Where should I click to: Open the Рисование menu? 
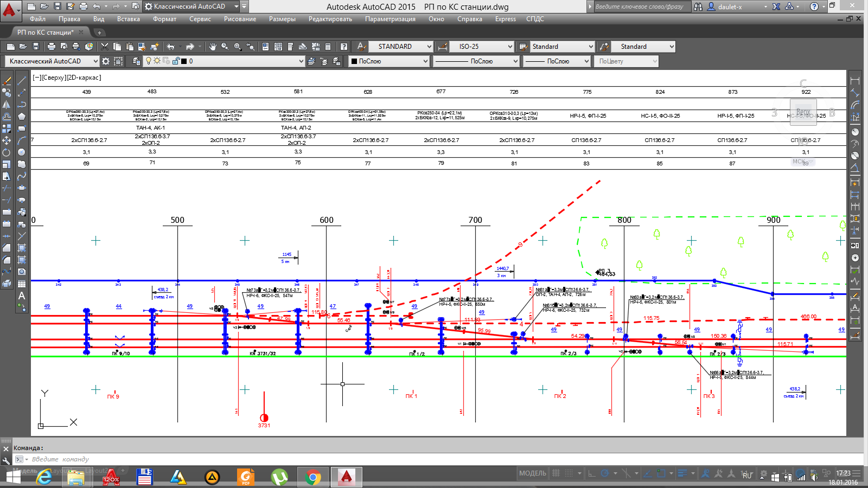[240, 19]
